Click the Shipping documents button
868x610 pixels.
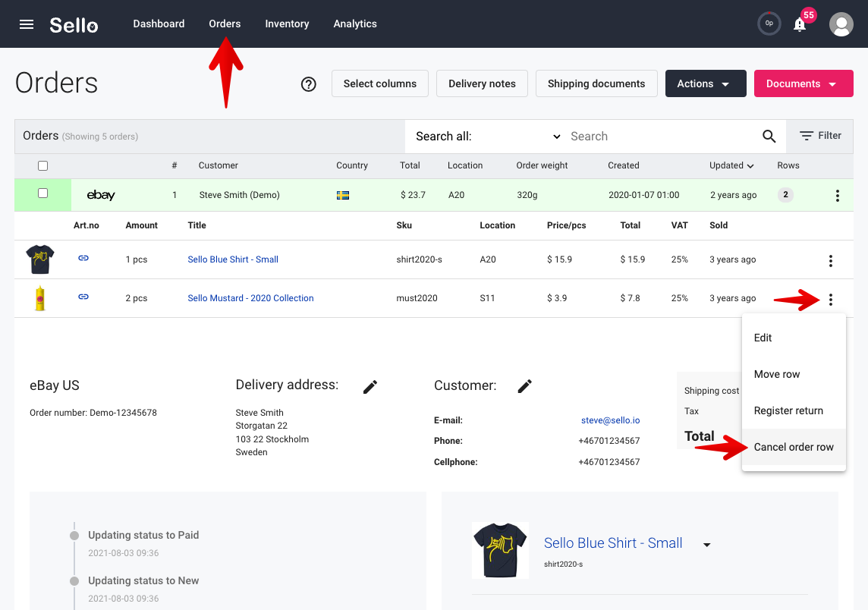(596, 83)
